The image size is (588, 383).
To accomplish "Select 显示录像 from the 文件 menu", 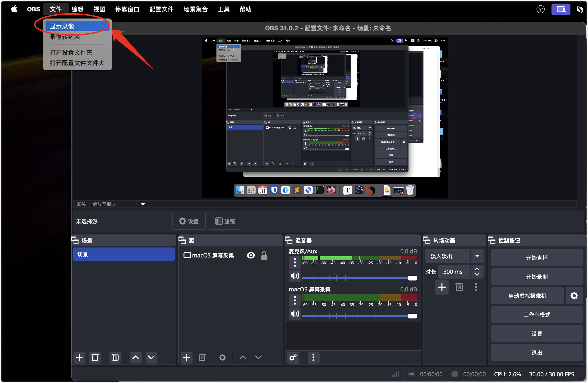I will 77,26.
